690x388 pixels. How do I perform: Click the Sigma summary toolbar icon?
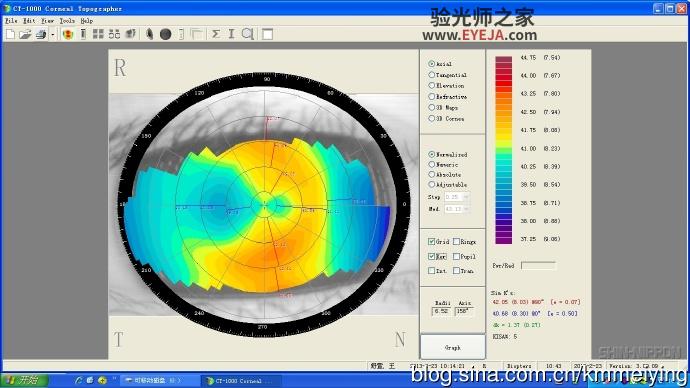(216, 34)
